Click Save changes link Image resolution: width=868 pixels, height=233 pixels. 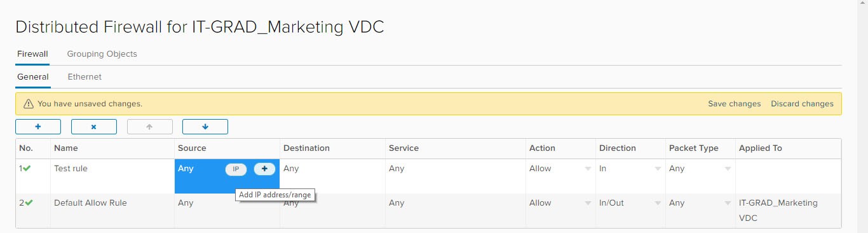pos(734,104)
